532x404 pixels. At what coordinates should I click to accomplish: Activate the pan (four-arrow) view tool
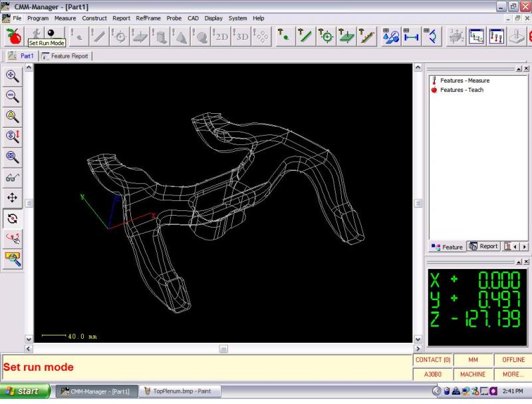[12, 198]
